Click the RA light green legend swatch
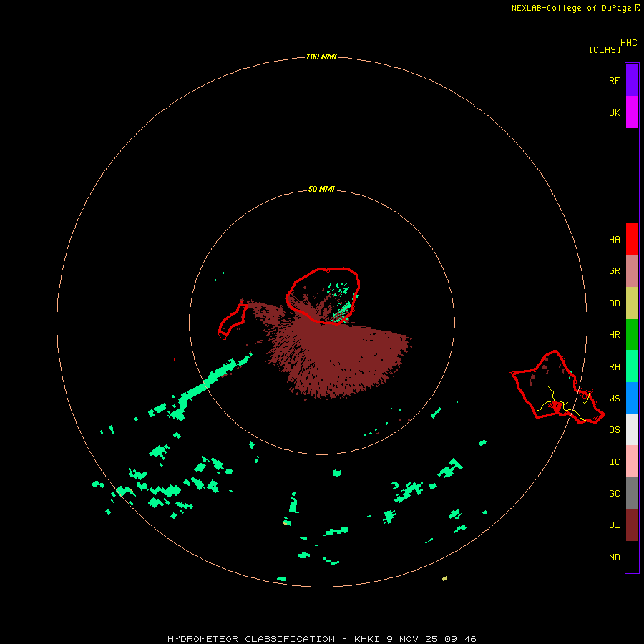644x644 pixels. (x=632, y=366)
